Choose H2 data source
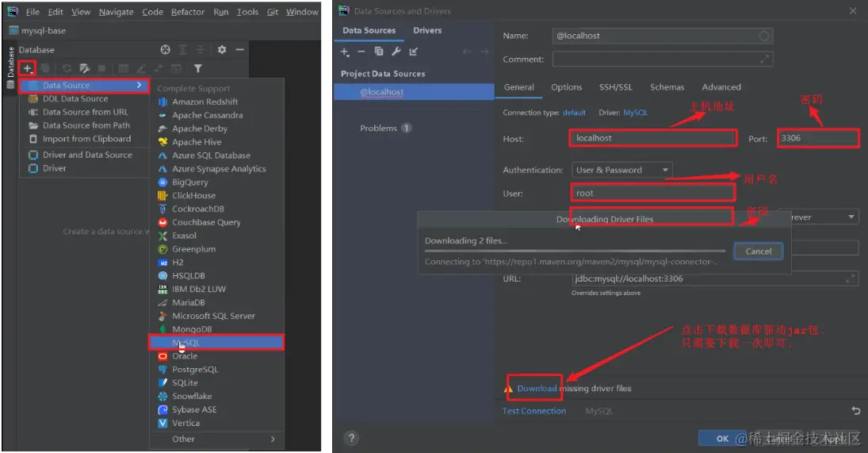Screen dimensions: 868x453 pos(216,263)
